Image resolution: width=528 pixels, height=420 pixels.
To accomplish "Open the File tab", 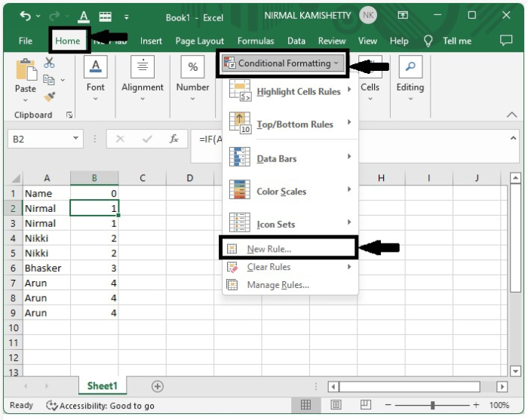I will [26, 41].
